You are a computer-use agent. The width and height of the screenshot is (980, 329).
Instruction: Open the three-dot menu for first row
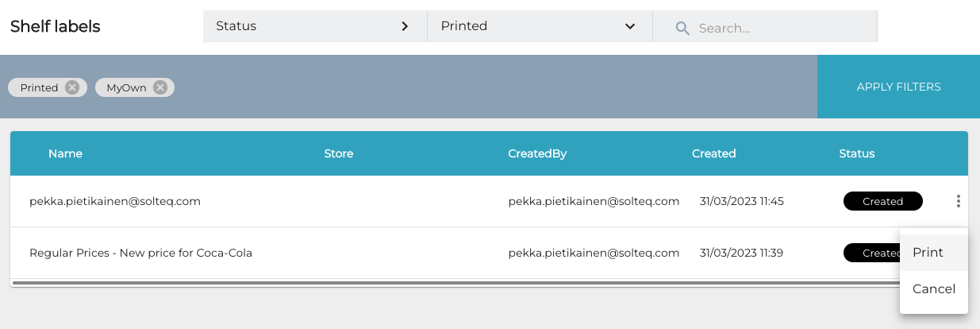tap(958, 201)
